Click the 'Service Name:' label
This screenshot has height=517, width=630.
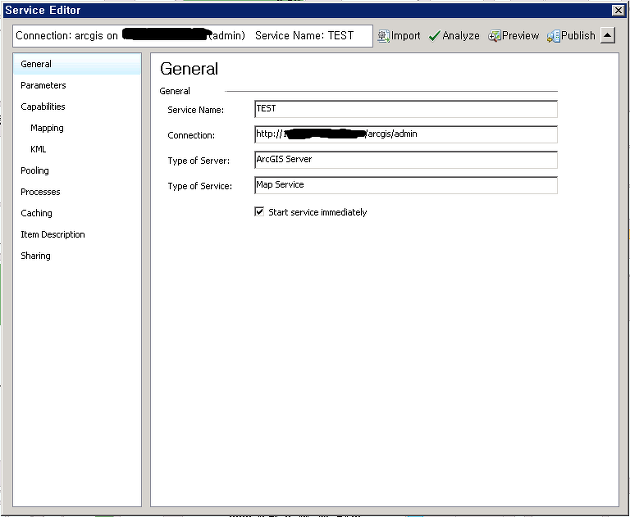195,110
